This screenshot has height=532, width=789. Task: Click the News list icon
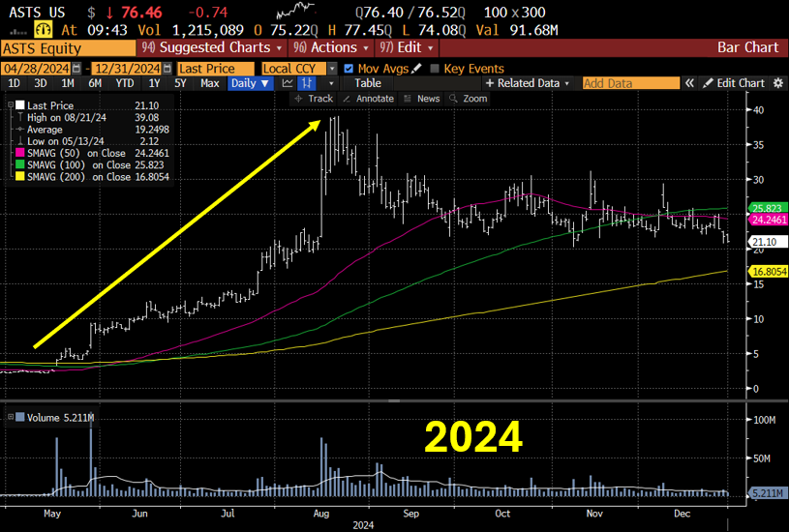point(408,99)
